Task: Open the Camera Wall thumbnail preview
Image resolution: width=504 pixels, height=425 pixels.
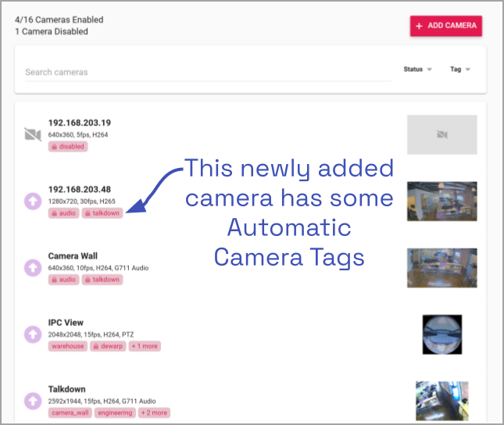Action: coord(442,268)
